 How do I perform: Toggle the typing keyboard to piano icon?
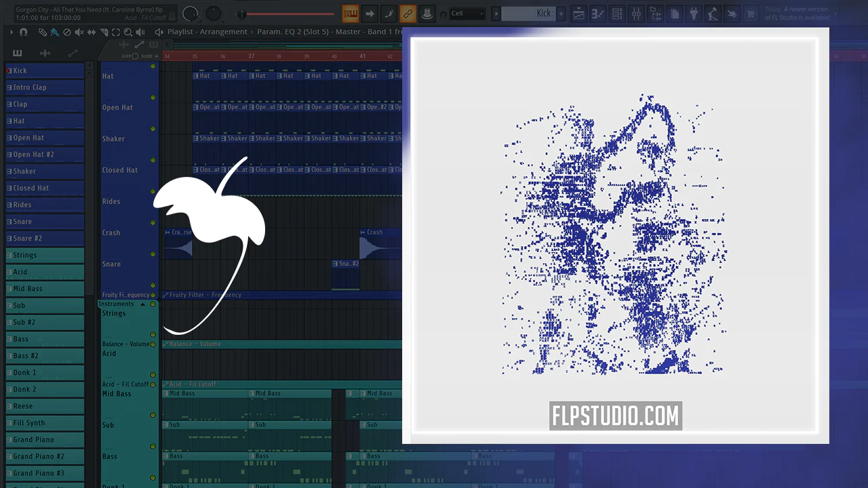350,13
